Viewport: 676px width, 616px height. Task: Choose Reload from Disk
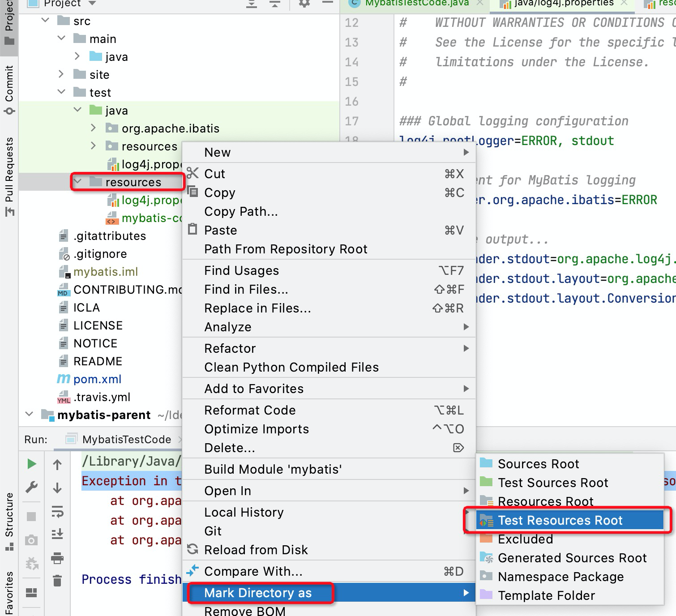329,550
